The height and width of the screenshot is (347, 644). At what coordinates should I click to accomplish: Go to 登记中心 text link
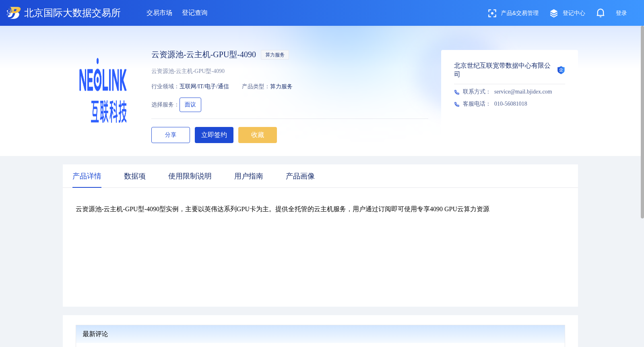pyautogui.click(x=574, y=13)
